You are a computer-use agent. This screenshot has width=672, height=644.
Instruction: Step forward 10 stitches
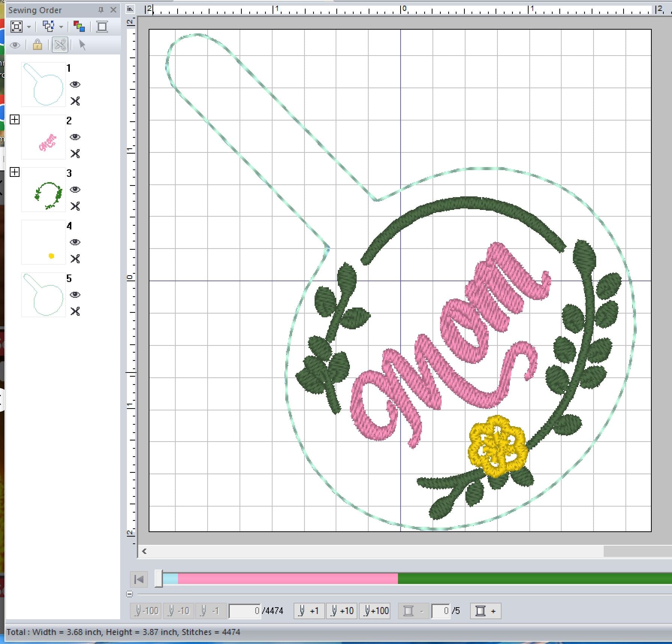click(342, 611)
